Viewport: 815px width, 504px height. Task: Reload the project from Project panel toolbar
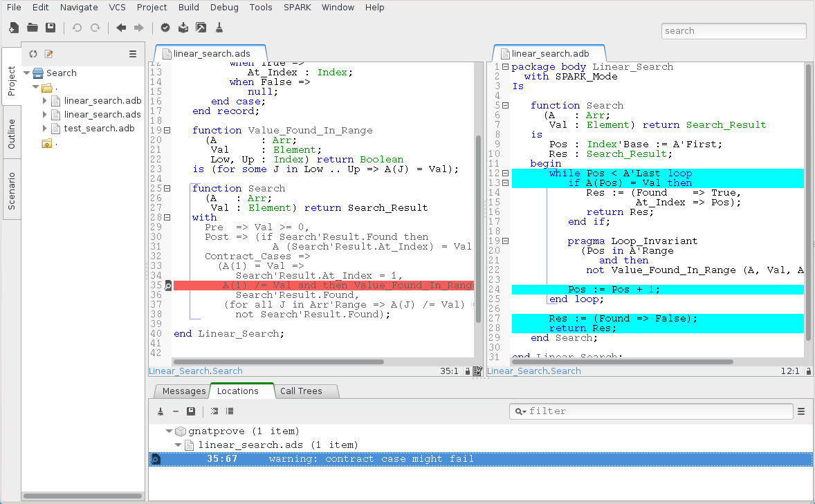click(33, 53)
